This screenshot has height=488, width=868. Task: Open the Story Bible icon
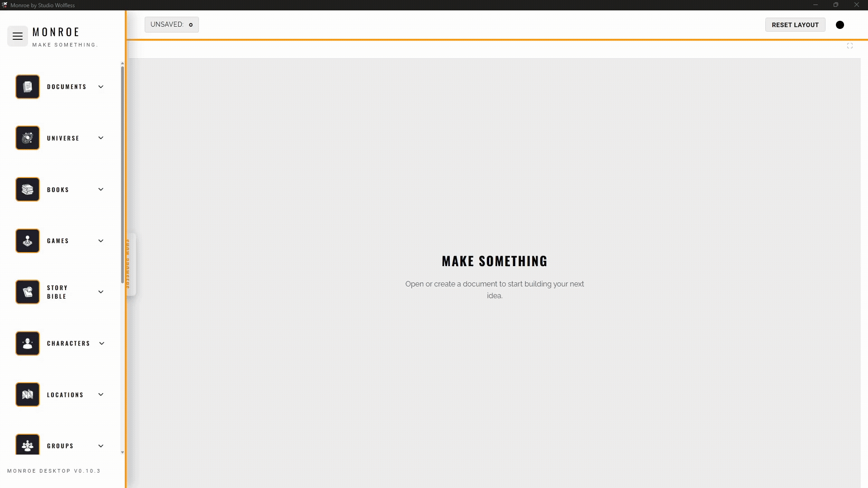click(x=28, y=292)
